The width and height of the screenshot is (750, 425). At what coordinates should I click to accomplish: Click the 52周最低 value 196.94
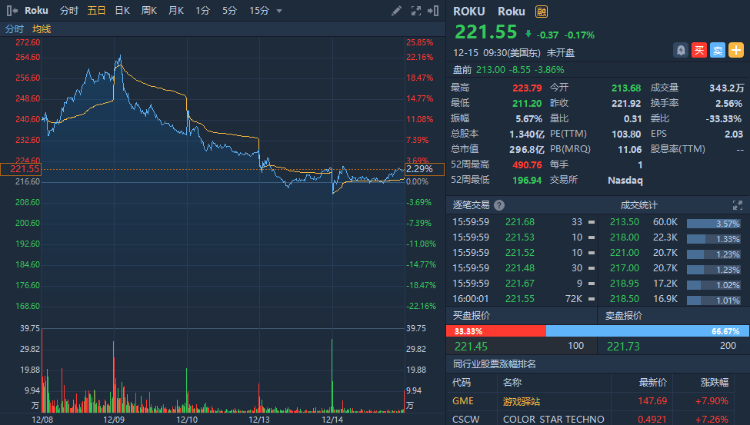pos(527,180)
